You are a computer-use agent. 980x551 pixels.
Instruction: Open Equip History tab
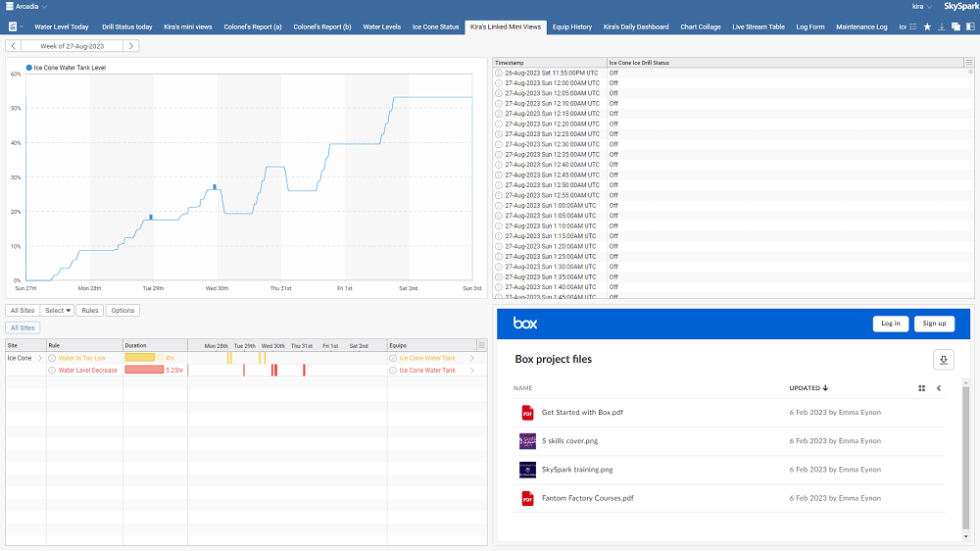[572, 26]
